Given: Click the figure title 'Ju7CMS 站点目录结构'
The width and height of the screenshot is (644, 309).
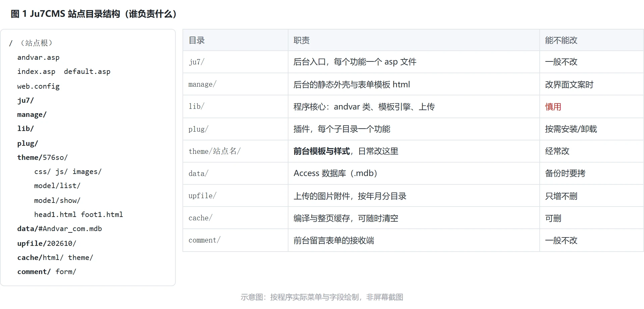Looking at the screenshot, I should (75, 14).
